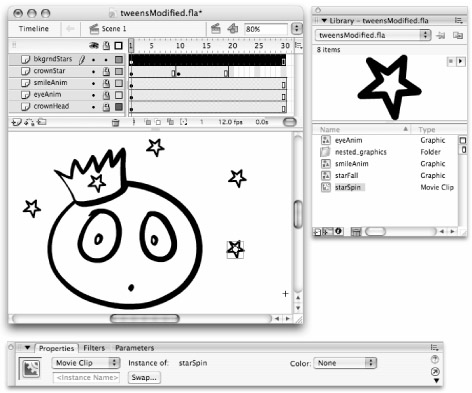Open the zoom percentage dropdown
This screenshot has width=472, height=393.
[296, 29]
